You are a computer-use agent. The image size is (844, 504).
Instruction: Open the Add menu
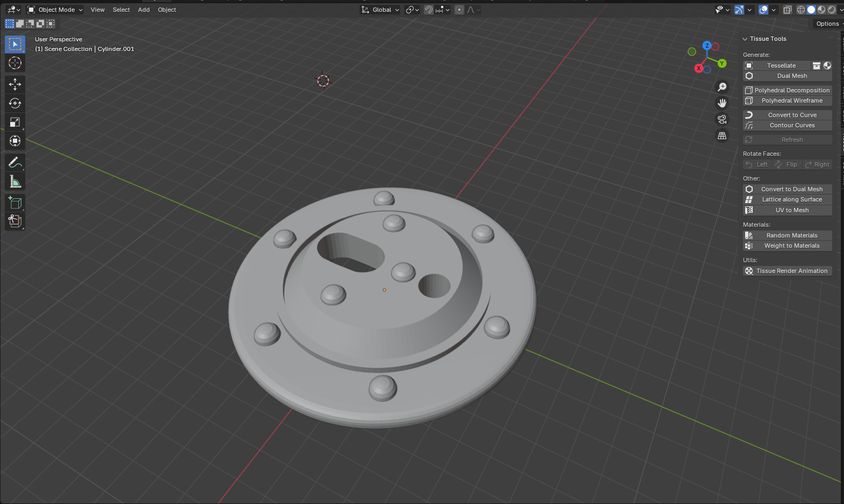[x=143, y=10]
